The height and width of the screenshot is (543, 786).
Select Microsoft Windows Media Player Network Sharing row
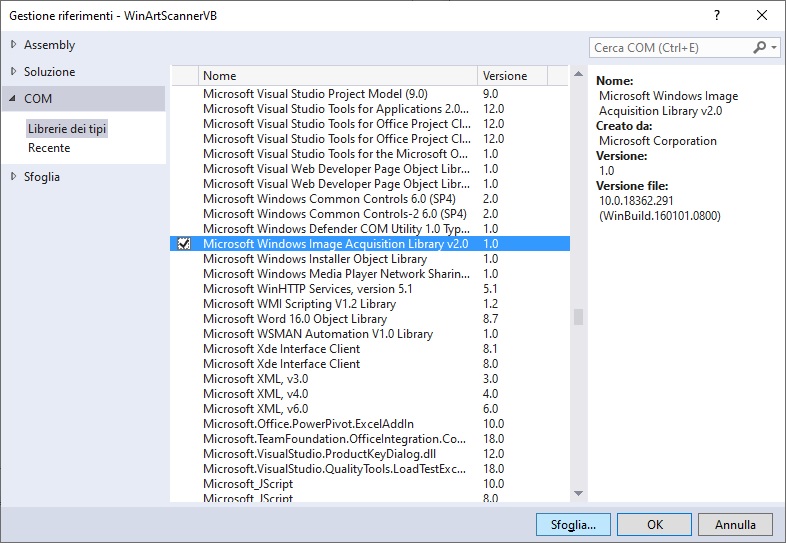(x=370, y=274)
